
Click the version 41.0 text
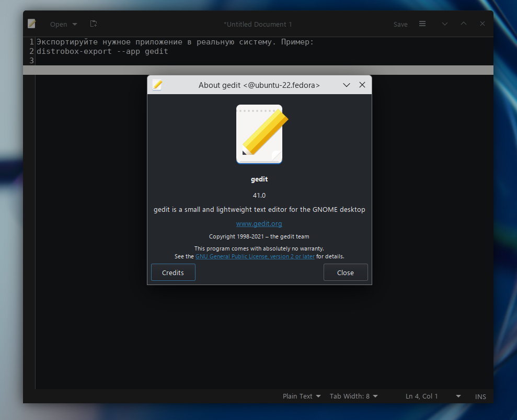pos(259,195)
